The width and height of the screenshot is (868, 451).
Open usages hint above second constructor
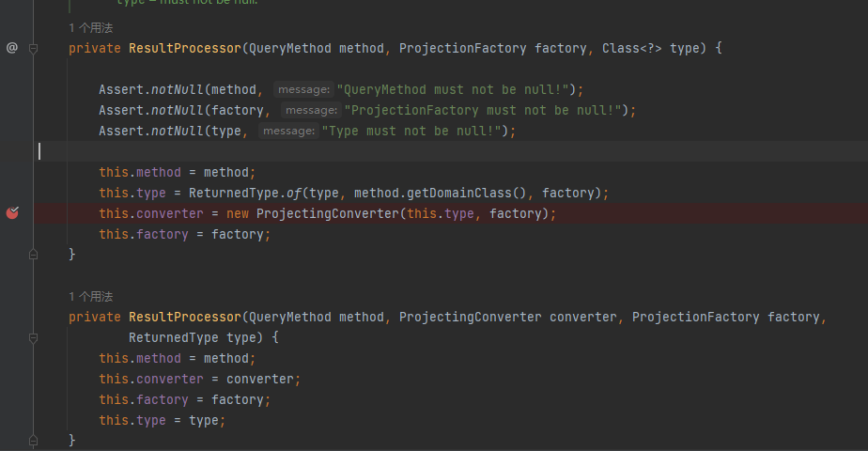(x=90, y=296)
